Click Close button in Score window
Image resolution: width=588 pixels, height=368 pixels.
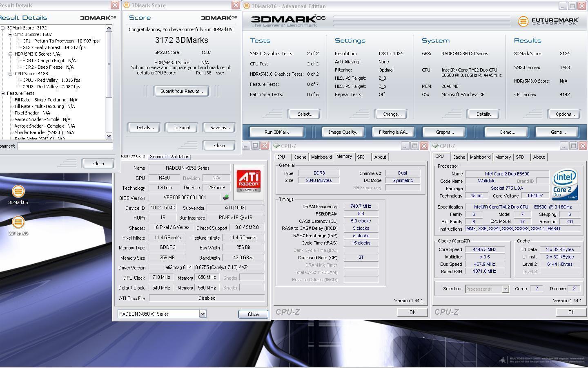coord(219,146)
